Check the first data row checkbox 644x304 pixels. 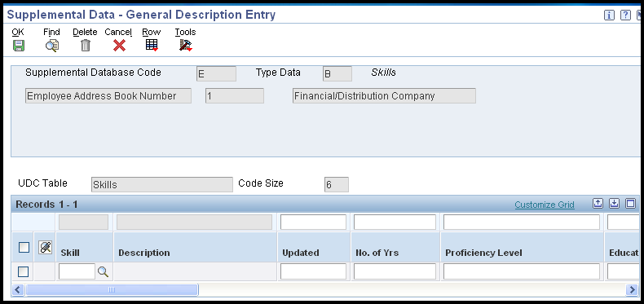click(24, 272)
